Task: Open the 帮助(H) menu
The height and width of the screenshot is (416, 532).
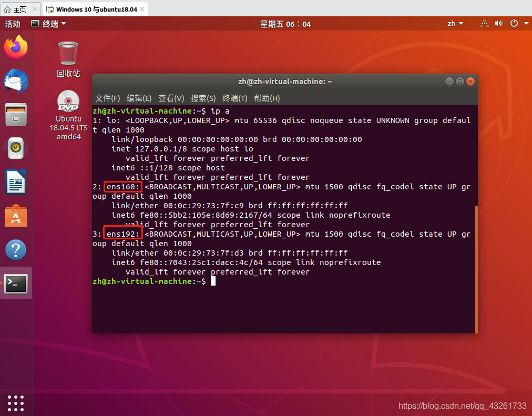Action: click(x=267, y=98)
